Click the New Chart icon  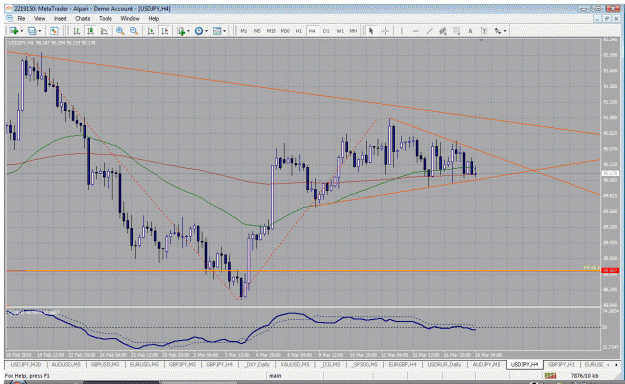[x=14, y=31]
